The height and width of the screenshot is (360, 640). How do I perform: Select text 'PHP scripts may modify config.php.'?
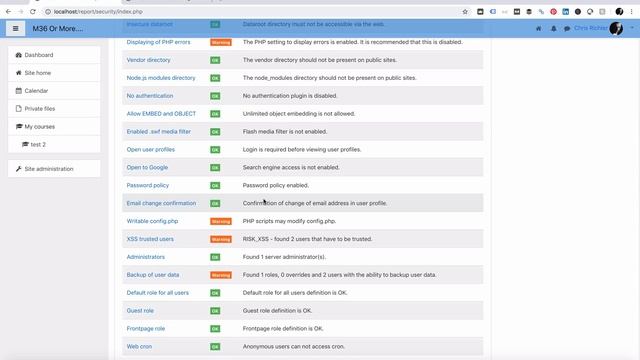click(x=289, y=221)
